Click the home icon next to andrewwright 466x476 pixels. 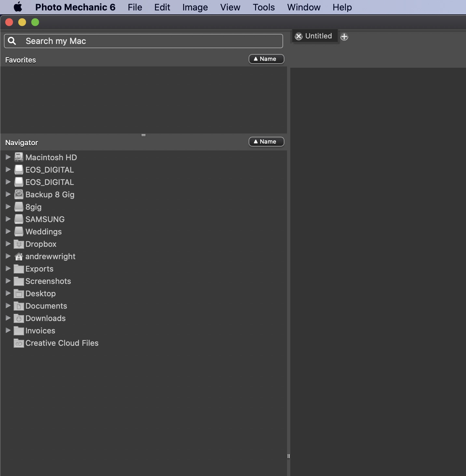pos(19,256)
